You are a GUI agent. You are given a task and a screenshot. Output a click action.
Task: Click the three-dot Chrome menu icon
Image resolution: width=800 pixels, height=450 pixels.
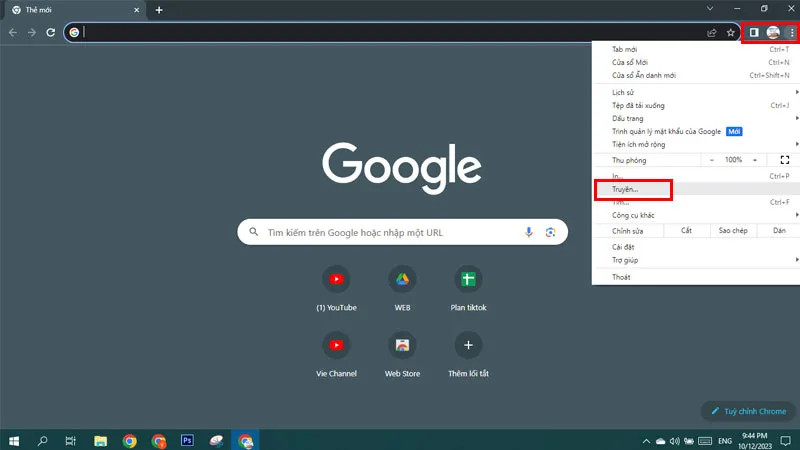tap(791, 32)
